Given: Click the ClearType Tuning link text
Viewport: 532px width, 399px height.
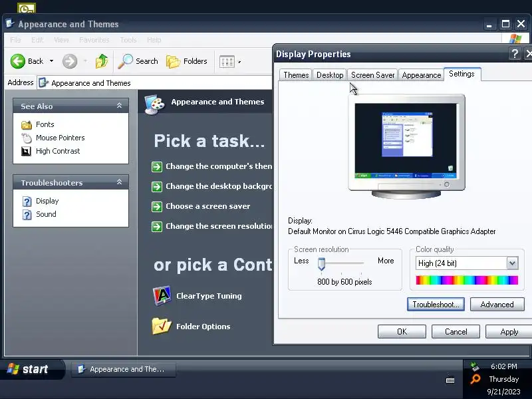Looking at the screenshot, I should click(209, 296).
